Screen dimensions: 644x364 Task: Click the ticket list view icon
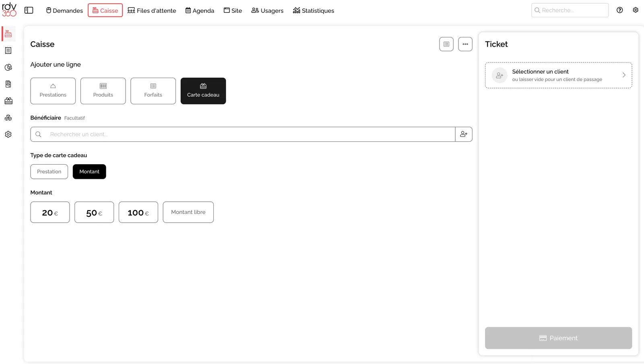446,44
